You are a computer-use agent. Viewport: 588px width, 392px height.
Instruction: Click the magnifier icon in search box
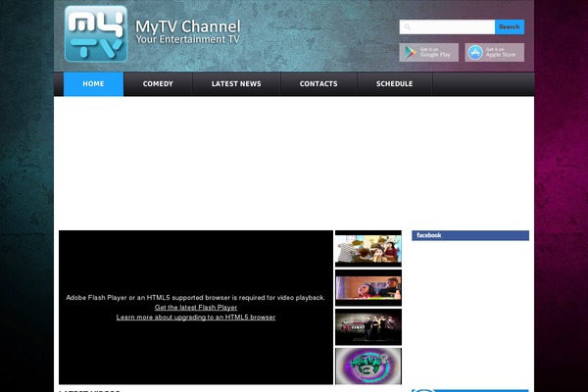(408, 27)
